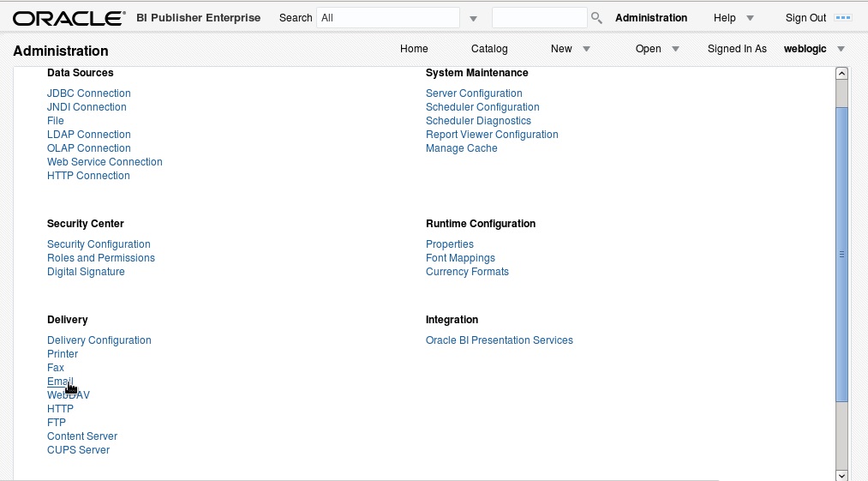Click the scrollbar up arrow
The height and width of the screenshot is (481, 868).
[x=841, y=74]
